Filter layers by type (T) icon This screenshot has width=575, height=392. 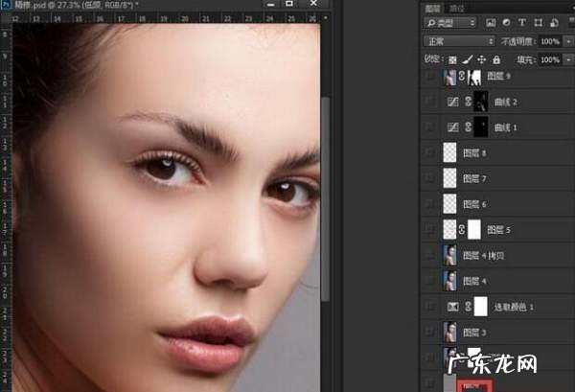click(522, 23)
